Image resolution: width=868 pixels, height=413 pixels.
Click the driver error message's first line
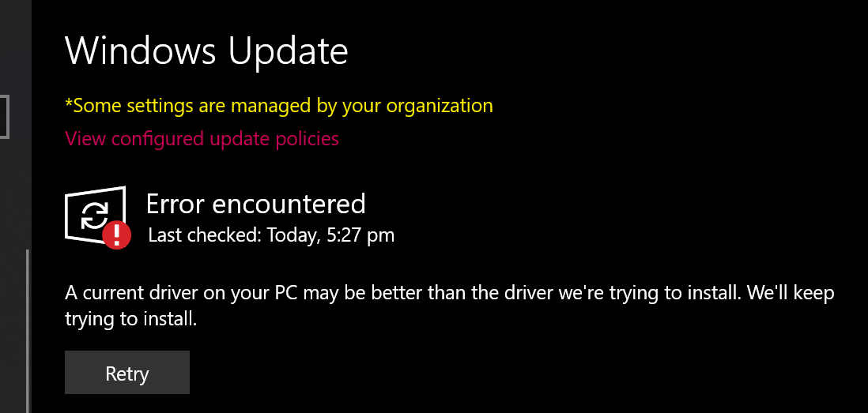pos(449,294)
